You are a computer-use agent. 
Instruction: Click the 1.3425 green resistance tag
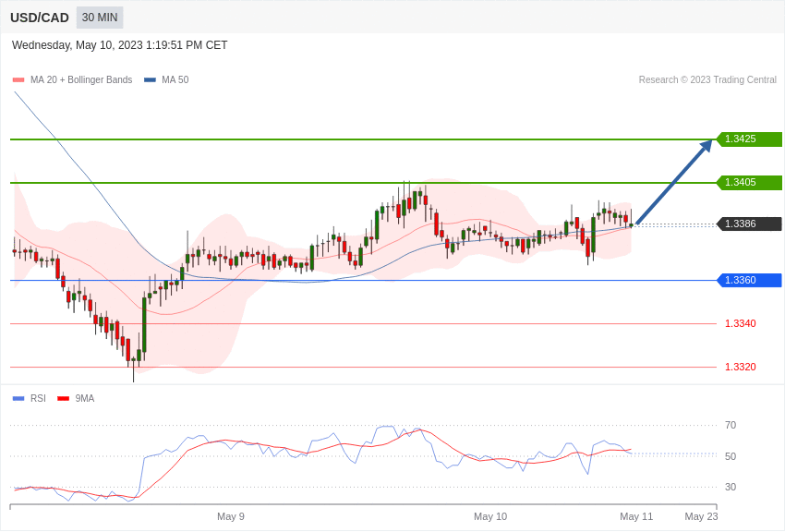pyautogui.click(x=749, y=139)
